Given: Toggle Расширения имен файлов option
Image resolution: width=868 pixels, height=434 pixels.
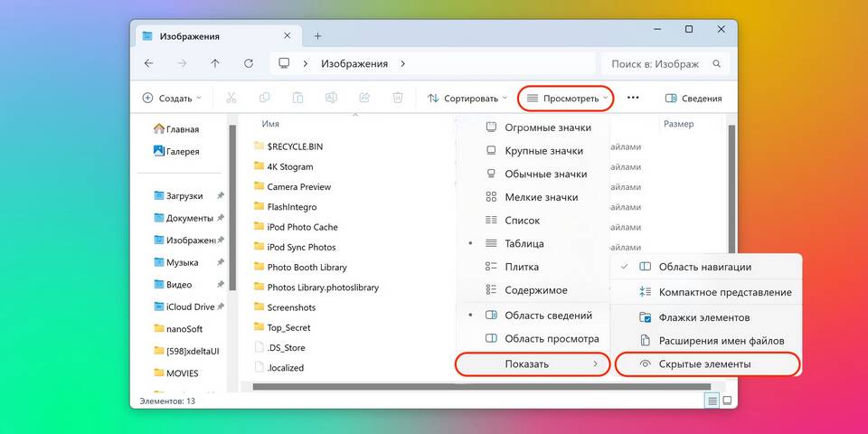Looking at the screenshot, I should [x=706, y=341].
